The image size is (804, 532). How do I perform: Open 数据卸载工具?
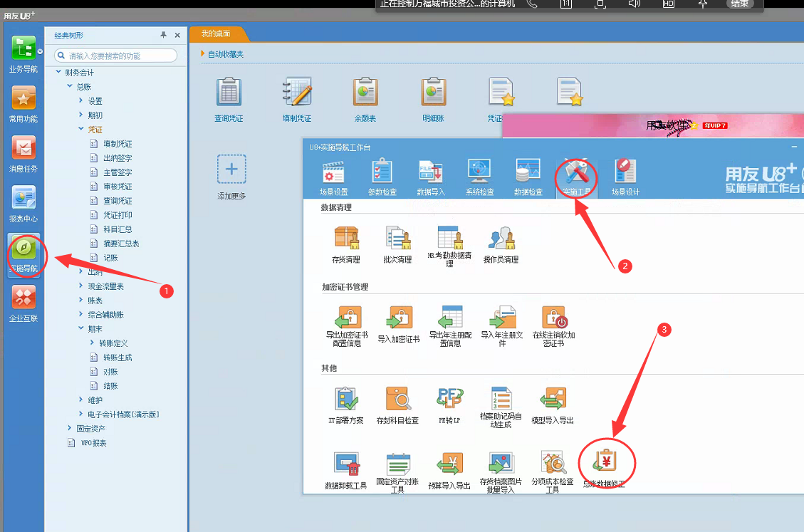pos(346,471)
